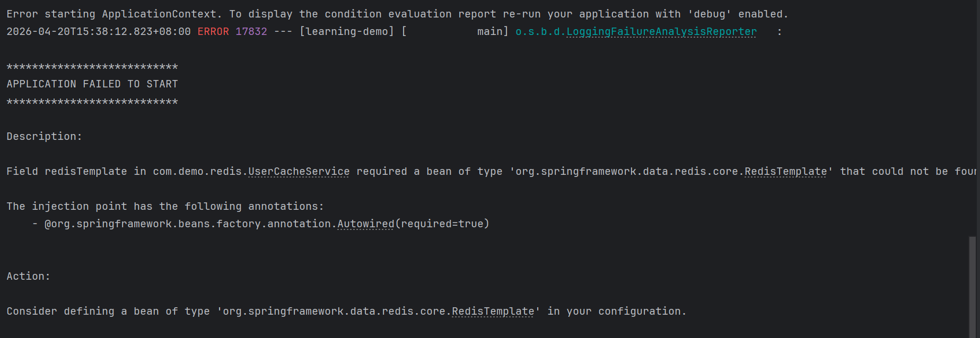Click the 2026-04-20T15:38:12.823+08:00 timestamp

[99, 32]
